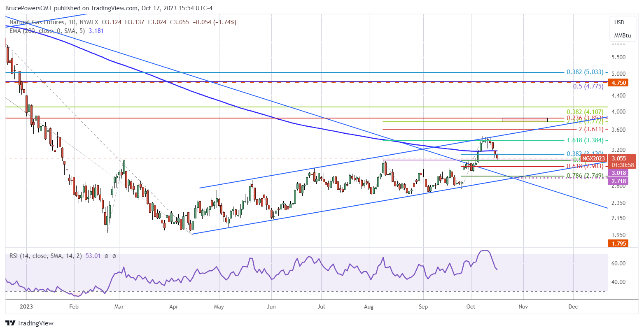
Task: Click the 2.150 price axis label
Action: point(619,218)
